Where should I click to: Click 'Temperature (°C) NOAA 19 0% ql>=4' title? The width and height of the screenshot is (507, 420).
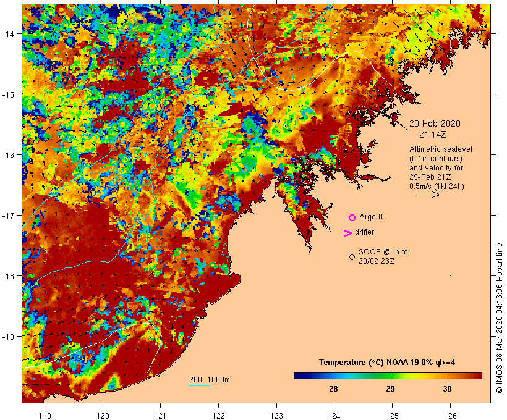coord(387,363)
